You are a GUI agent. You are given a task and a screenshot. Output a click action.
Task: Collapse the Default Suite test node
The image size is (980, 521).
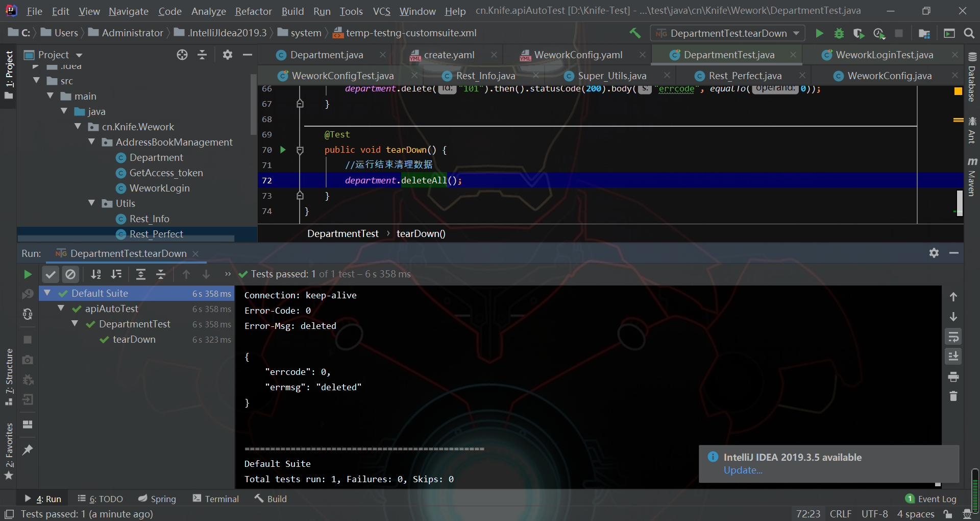[47, 293]
